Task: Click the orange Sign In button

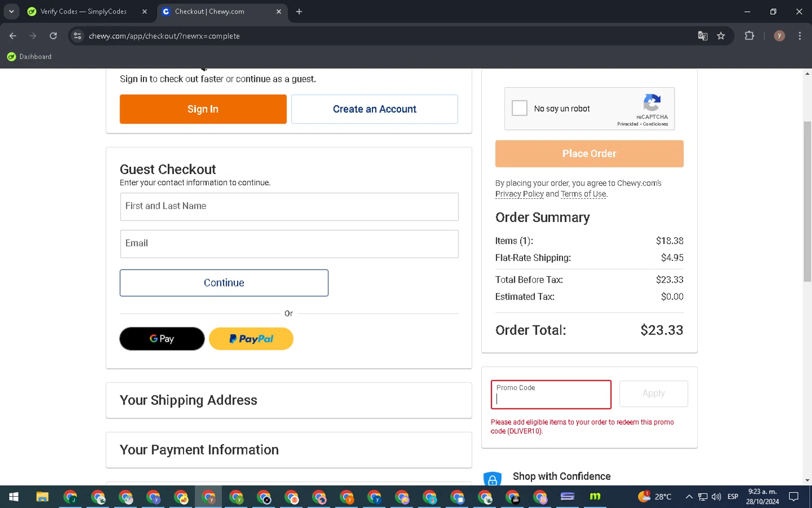Action: [x=203, y=109]
